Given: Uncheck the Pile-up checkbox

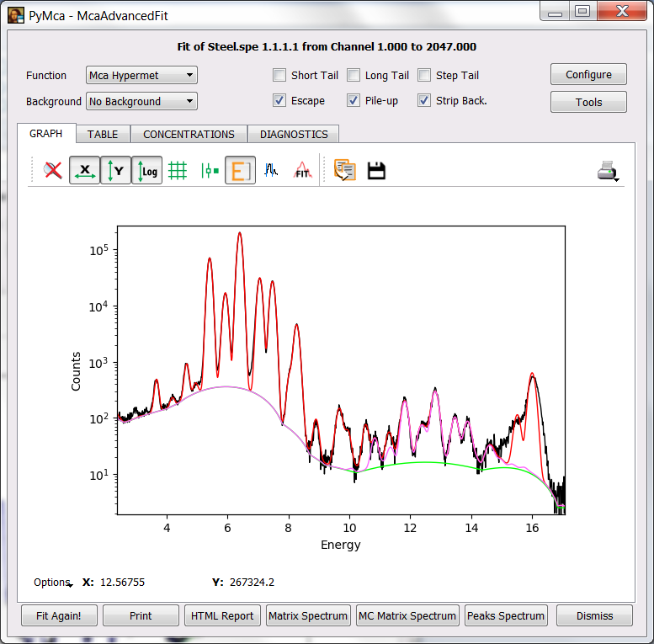Looking at the screenshot, I should tap(354, 101).
